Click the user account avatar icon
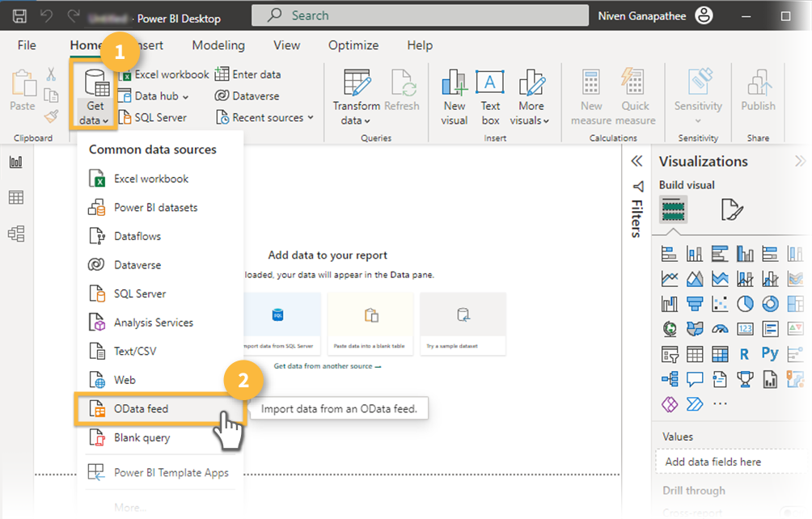The height and width of the screenshot is (519, 812). pos(704,15)
